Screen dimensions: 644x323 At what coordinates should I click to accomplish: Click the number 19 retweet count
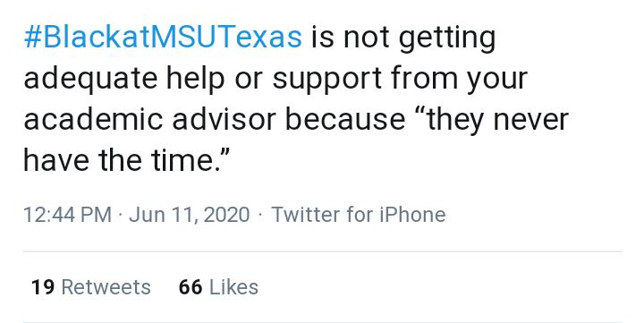click(43, 287)
